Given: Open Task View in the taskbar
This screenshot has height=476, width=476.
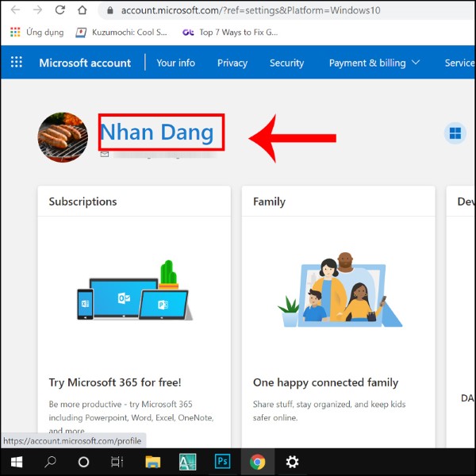Looking at the screenshot, I should pyautogui.click(x=117, y=462).
